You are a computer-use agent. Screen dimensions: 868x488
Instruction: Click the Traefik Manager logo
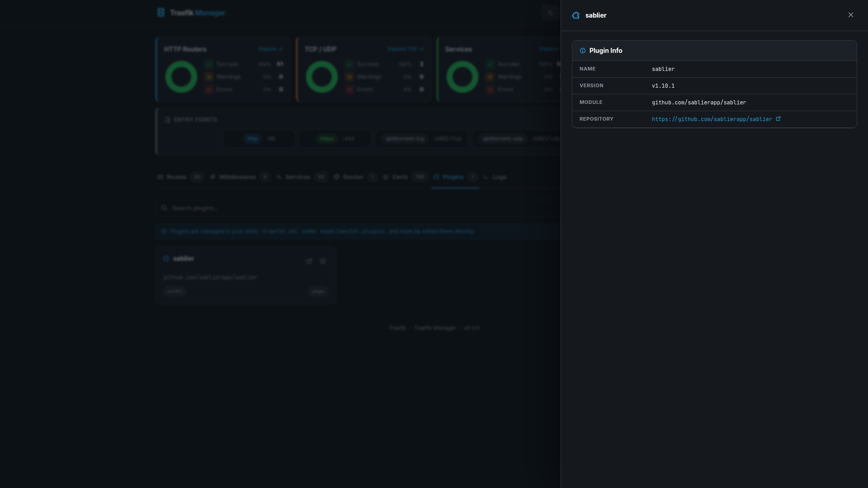click(x=191, y=12)
